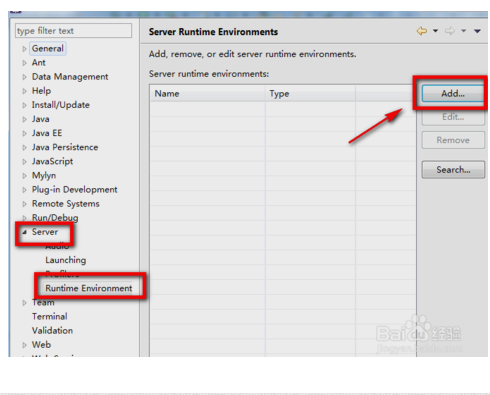Select Runtime Environment under Server
490x395 pixels.
coord(89,288)
